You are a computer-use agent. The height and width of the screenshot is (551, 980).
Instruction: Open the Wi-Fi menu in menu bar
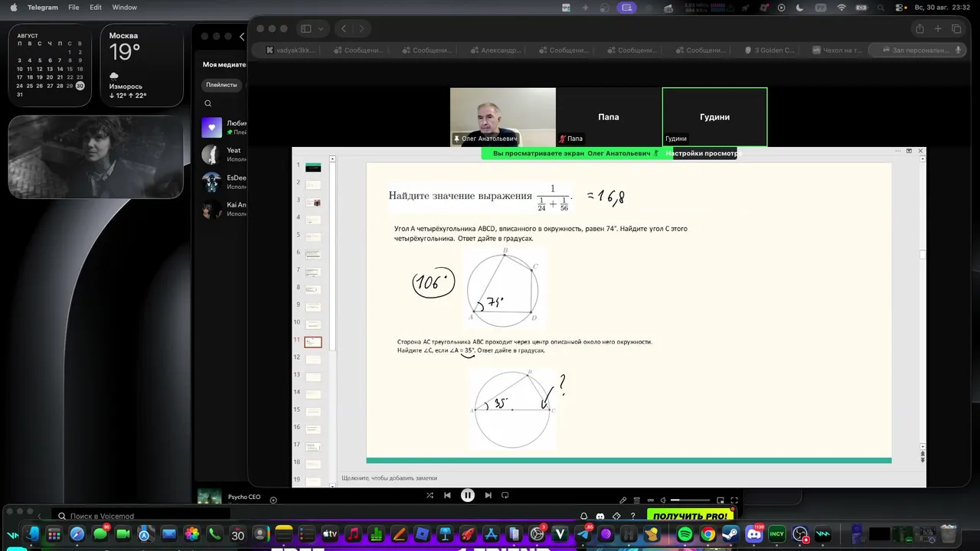click(841, 8)
